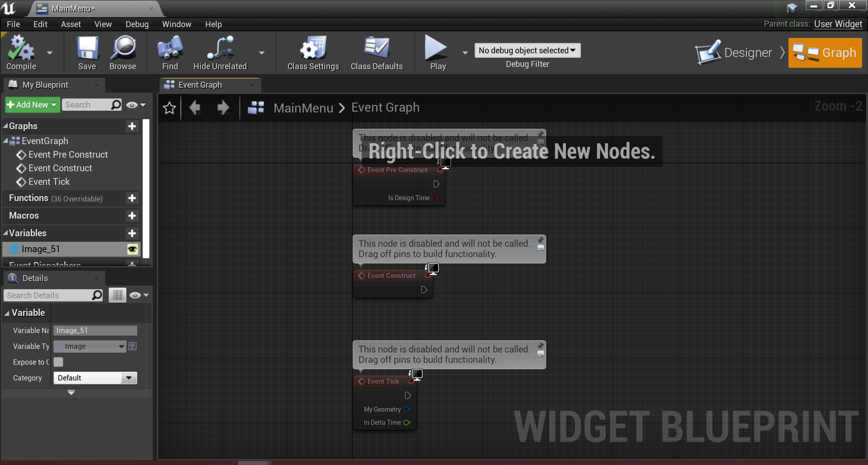Image resolution: width=868 pixels, height=465 pixels.
Task: Add a new macro with plus icon
Action: coord(132,216)
